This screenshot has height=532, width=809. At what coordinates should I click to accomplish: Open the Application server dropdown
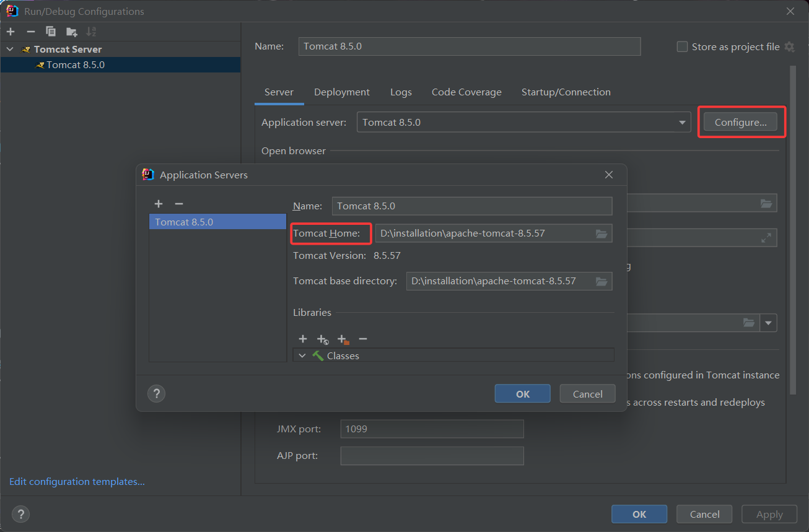point(682,123)
